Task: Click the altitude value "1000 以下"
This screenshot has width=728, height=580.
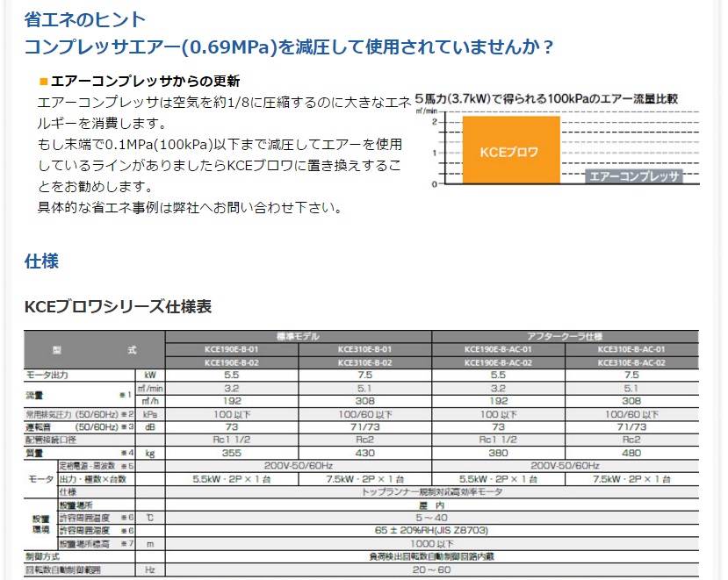Action: click(432, 544)
